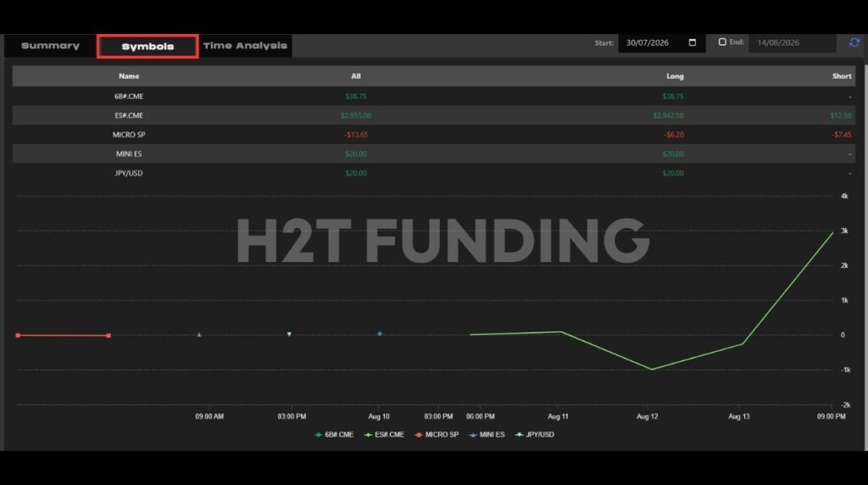Open the Start date calendar picker icon
Screen dimensions: 868x485
692,42
